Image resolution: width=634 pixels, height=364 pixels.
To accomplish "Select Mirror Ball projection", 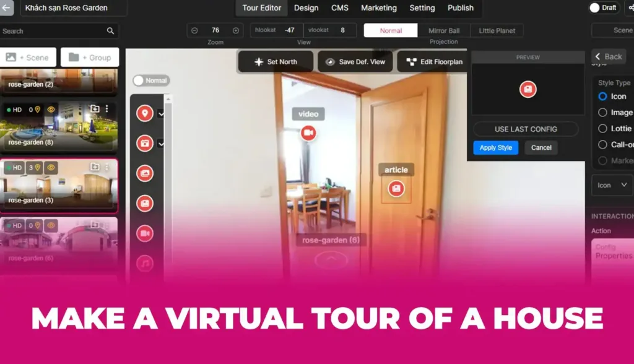I will point(444,30).
